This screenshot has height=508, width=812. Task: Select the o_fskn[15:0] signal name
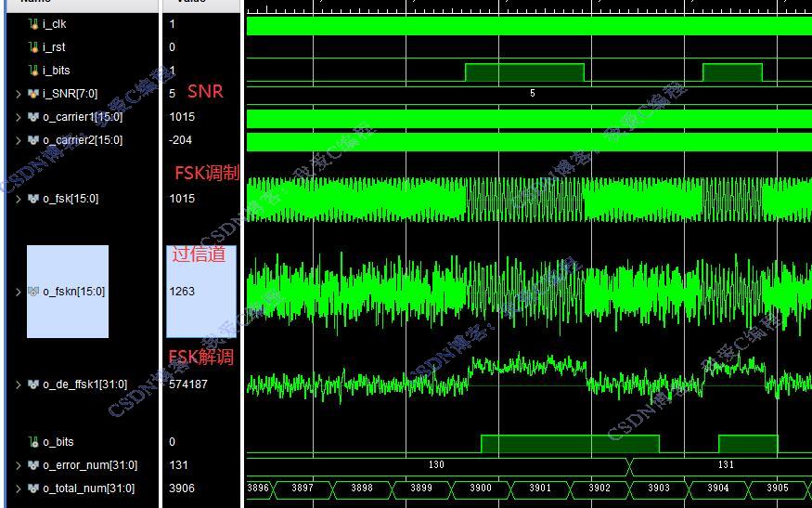[x=74, y=292]
